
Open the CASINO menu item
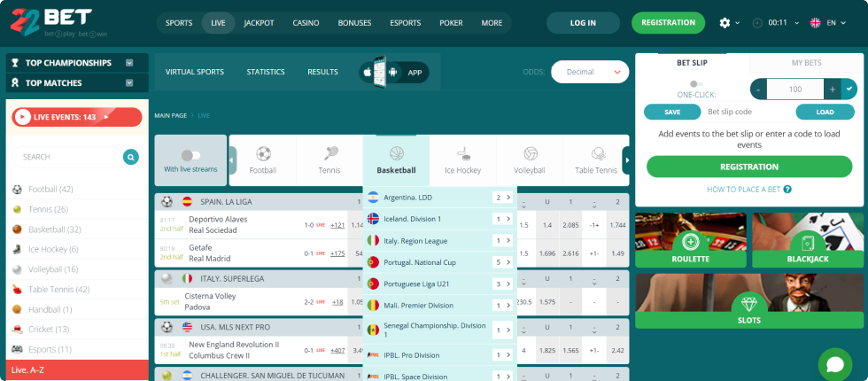click(x=306, y=23)
